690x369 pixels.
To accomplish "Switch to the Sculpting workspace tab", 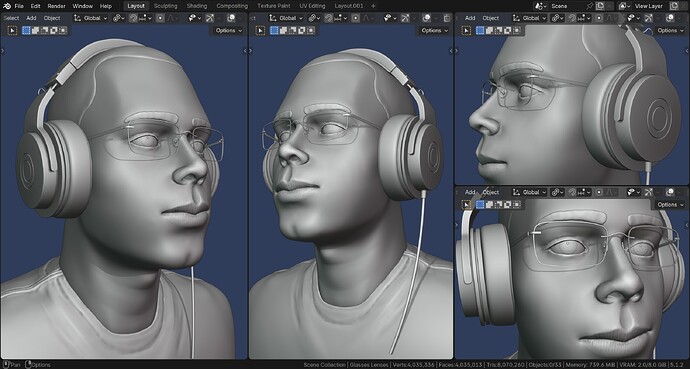I will coord(165,6).
